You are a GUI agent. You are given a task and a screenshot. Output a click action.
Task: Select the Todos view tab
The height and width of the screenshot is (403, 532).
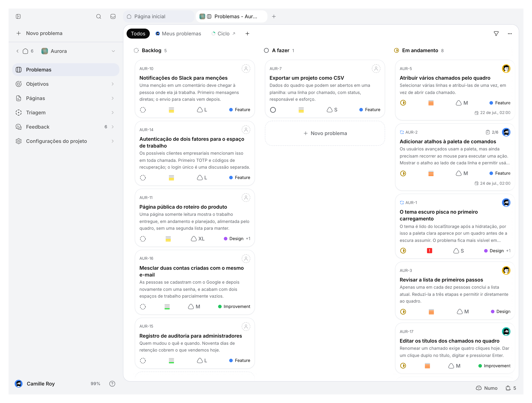point(138,34)
